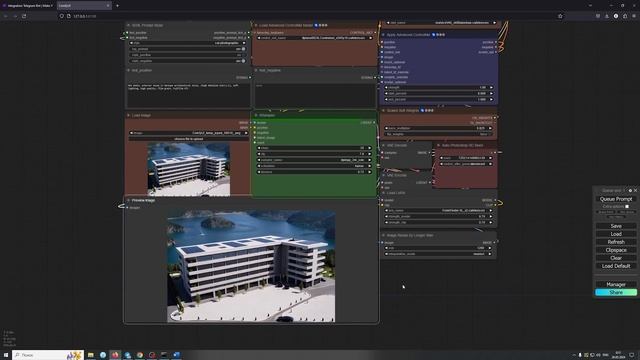Open the browser hamburger menu
640x360 pixels.
(634, 16)
